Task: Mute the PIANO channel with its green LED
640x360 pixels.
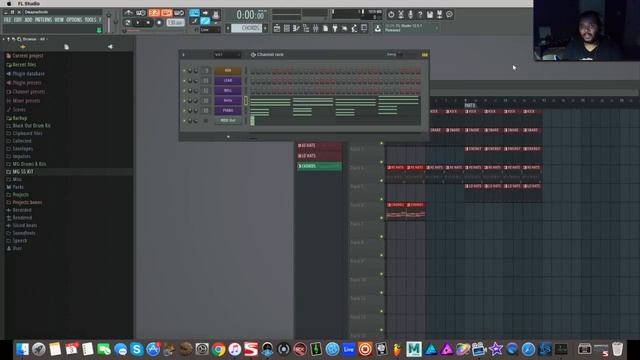Action: 184,111
